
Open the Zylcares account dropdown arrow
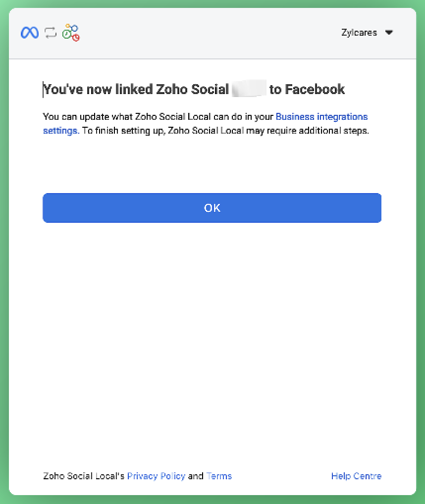[x=389, y=33]
